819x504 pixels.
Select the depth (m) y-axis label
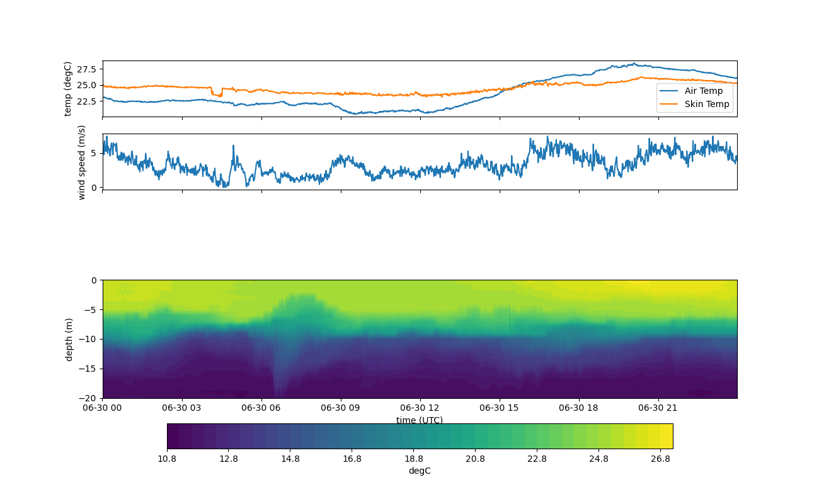pyautogui.click(x=69, y=340)
